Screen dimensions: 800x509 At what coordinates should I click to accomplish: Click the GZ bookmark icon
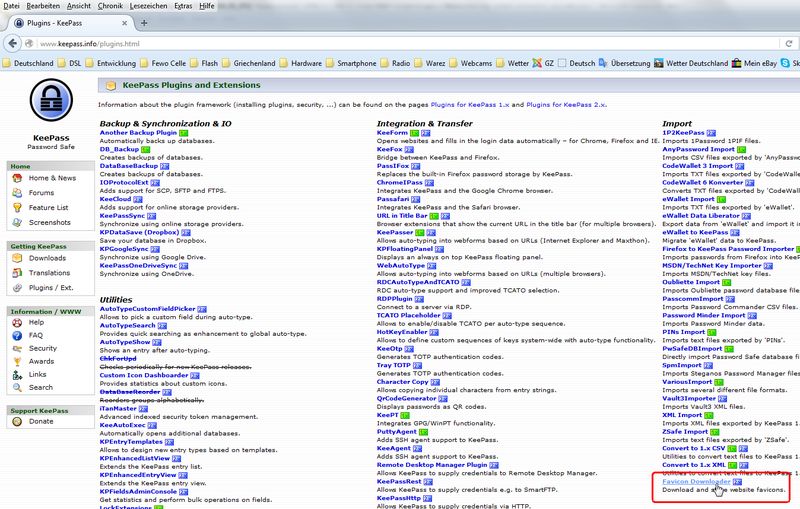point(537,63)
